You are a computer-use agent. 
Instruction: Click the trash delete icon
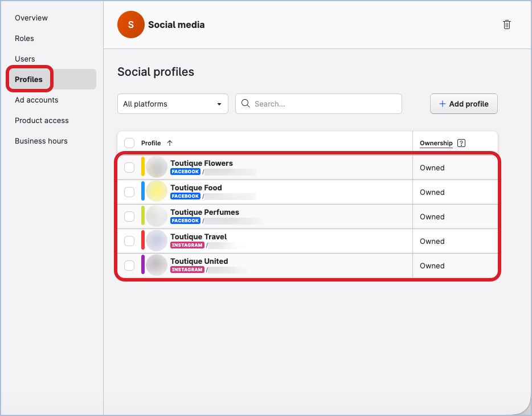[506, 25]
